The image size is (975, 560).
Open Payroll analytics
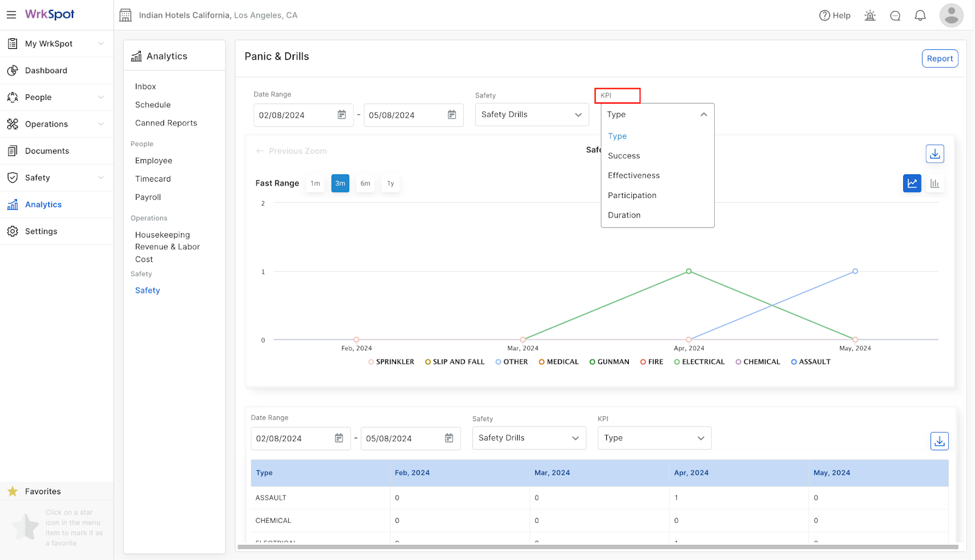tap(148, 197)
